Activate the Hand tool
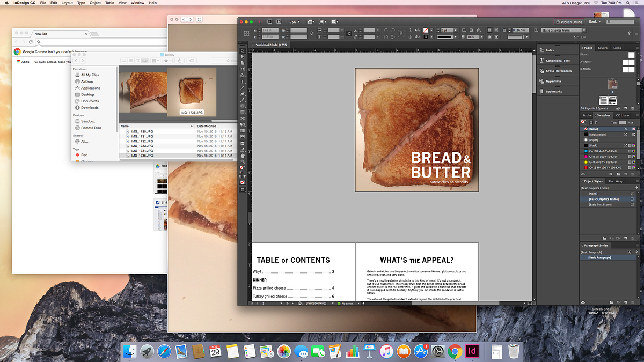The image size is (644, 362). (x=243, y=156)
